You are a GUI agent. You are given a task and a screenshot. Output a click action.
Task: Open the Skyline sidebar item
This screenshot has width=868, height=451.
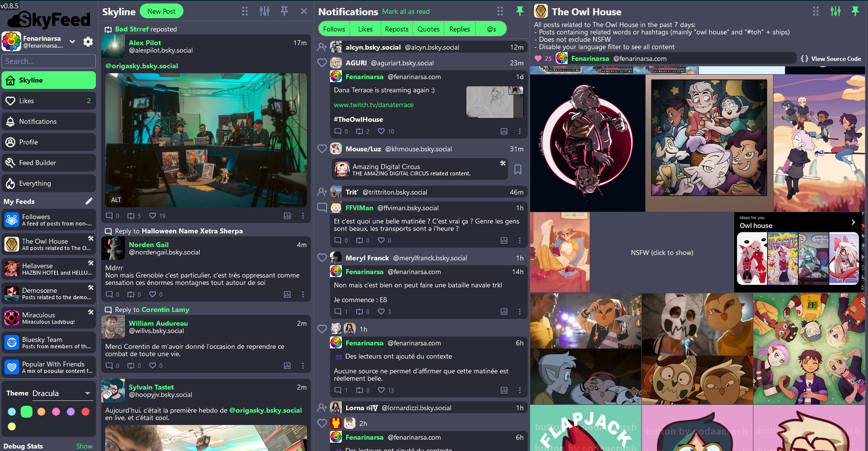pyautogui.click(x=49, y=80)
